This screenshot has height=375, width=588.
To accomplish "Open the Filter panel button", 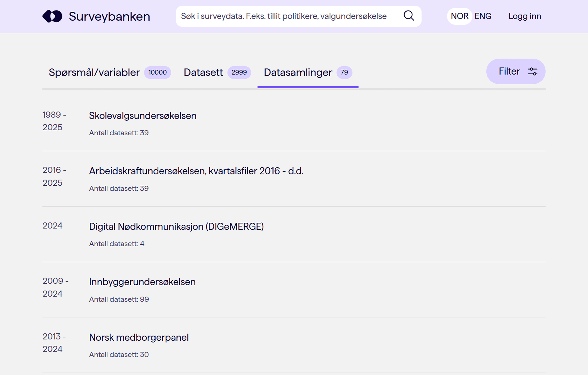I will [516, 71].
